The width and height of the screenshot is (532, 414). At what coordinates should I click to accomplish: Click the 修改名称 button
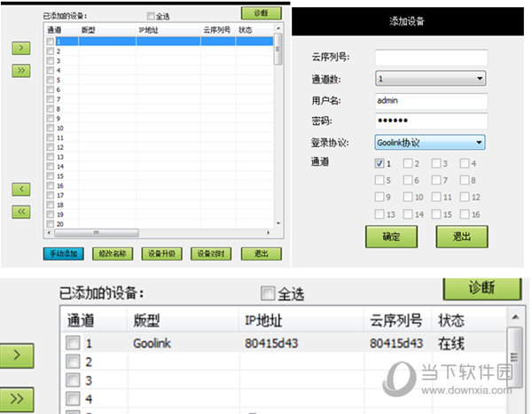pyautogui.click(x=113, y=254)
